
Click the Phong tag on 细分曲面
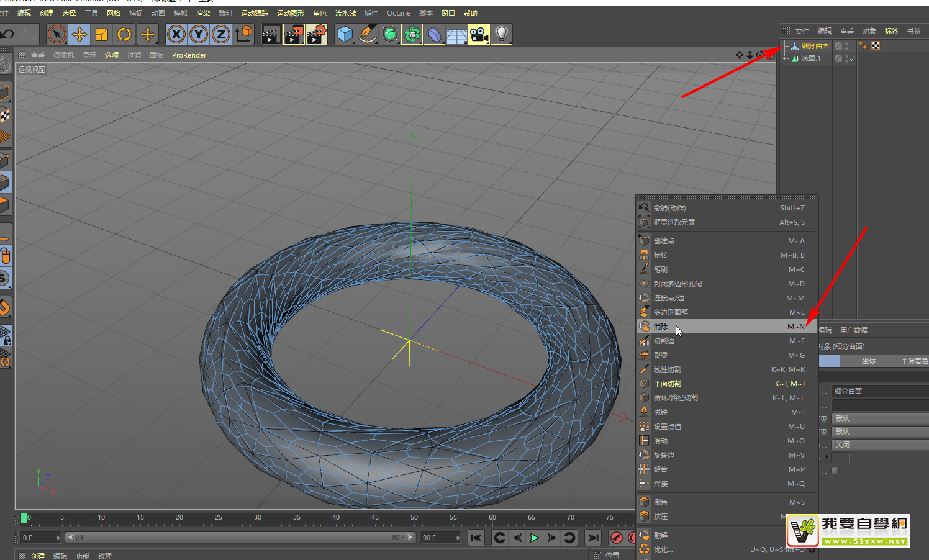coord(863,45)
